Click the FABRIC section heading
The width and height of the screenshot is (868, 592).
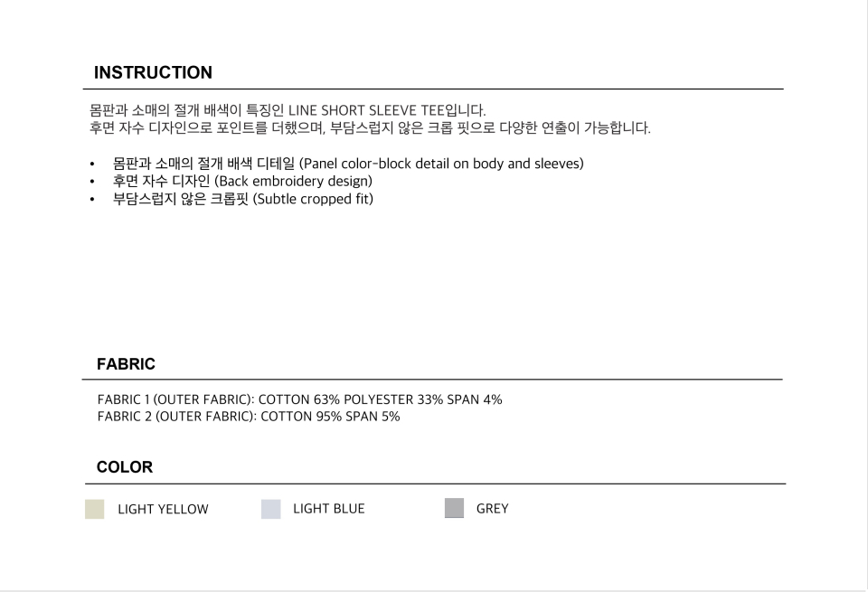point(126,364)
